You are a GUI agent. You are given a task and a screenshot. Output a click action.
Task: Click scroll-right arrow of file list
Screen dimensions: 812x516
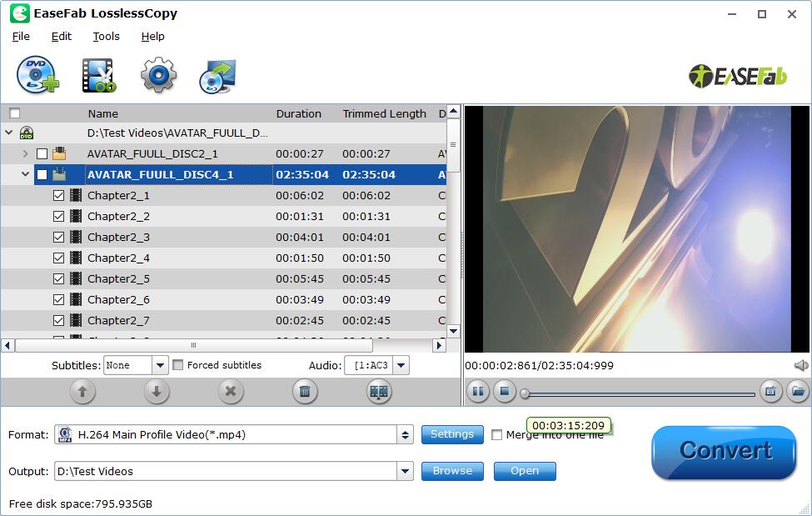(439, 345)
